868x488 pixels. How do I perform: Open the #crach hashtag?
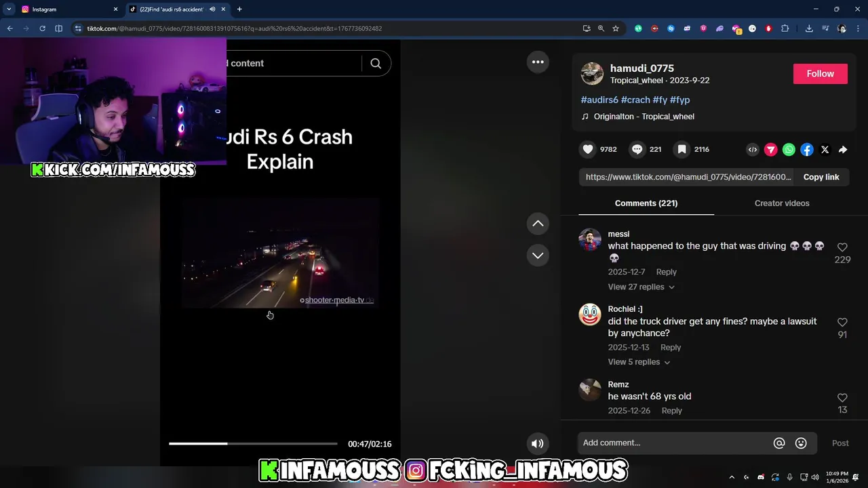coord(635,100)
